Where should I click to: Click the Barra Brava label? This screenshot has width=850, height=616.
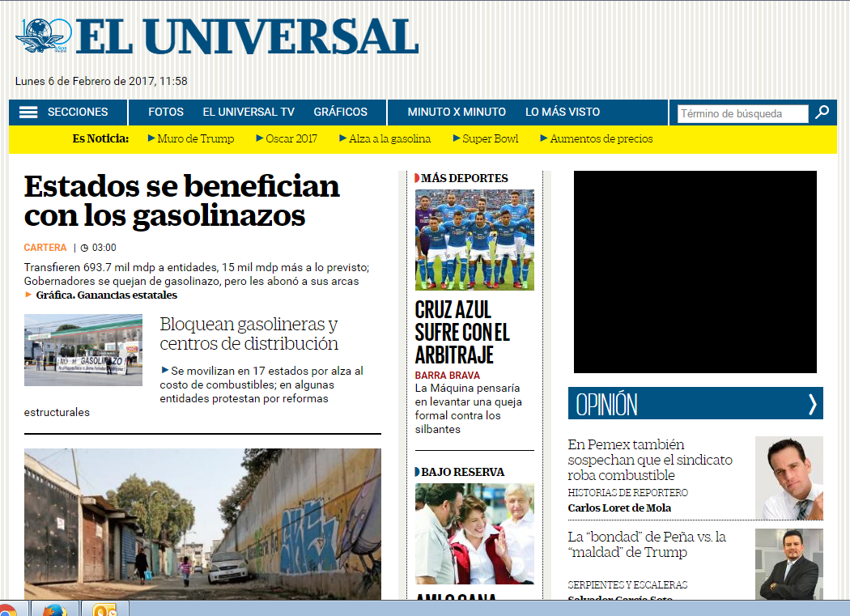(447, 376)
